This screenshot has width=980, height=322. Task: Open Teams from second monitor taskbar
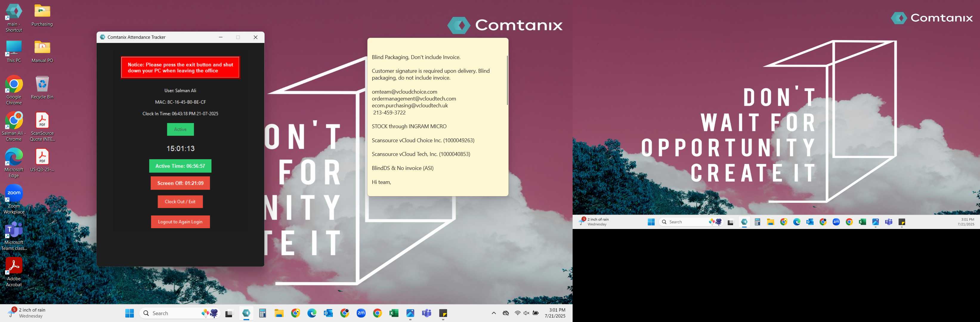[889, 222]
